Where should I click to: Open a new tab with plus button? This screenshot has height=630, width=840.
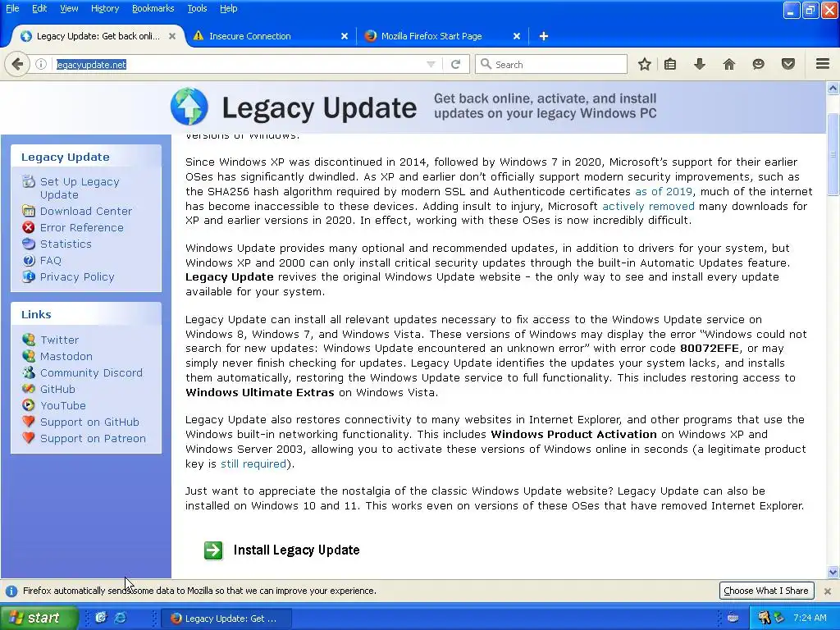tap(543, 36)
